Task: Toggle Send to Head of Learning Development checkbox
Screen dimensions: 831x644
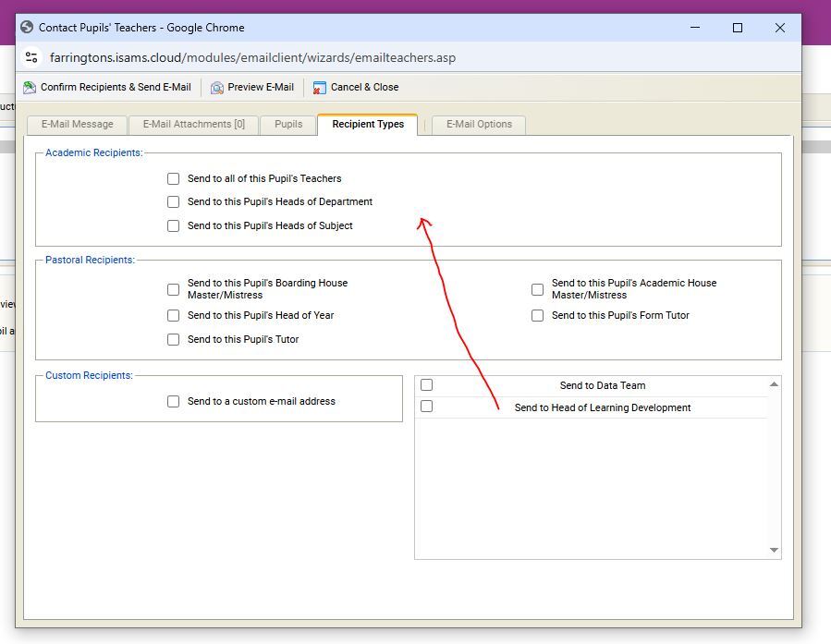Action: click(426, 407)
